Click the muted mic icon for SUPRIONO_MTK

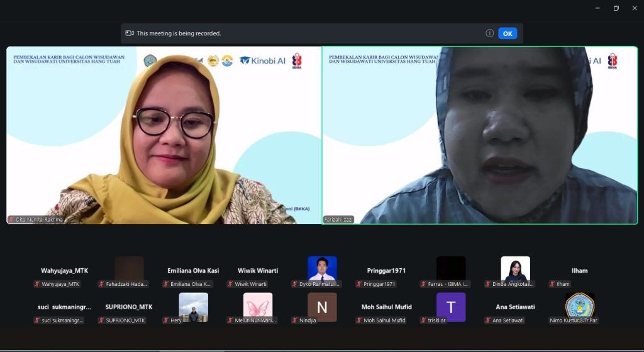coord(101,321)
